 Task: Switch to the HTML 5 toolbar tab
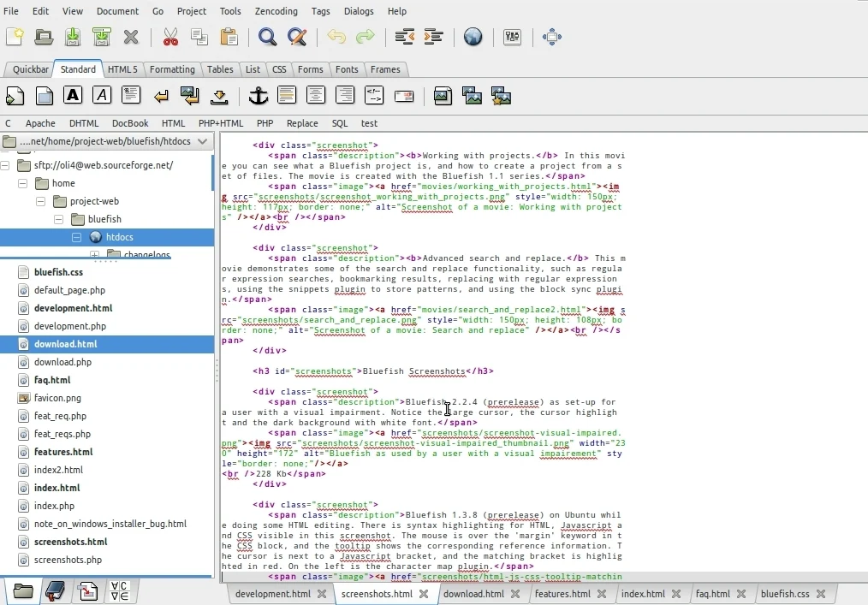(122, 69)
